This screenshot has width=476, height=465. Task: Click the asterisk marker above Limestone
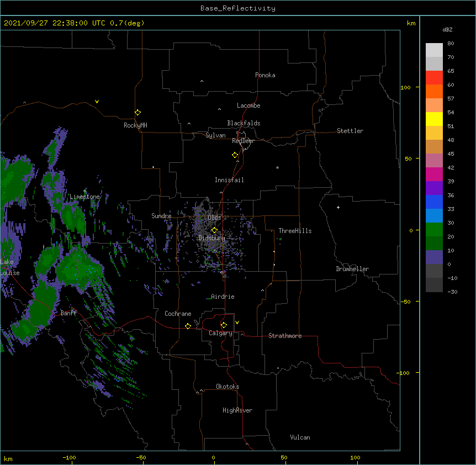pyautogui.click(x=84, y=191)
